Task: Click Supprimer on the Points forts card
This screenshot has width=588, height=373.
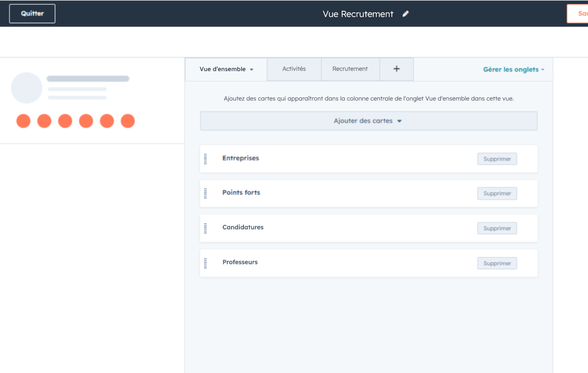Action: 497,194
